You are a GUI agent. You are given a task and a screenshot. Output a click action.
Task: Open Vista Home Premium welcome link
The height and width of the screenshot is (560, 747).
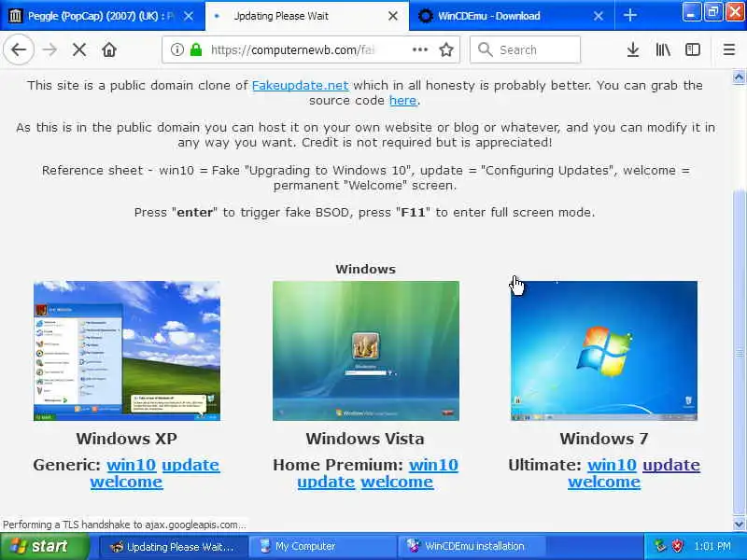[x=397, y=482]
